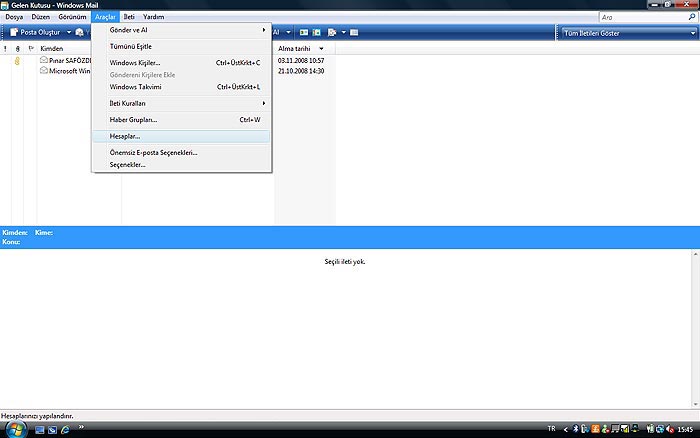Open the Yardım menu
This screenshot has width=700, height=438.
154,17
